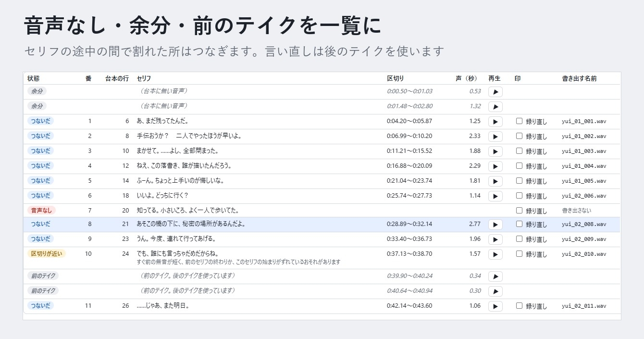
Task: Check 録り直し for yui_02_009.wav
Action: point(519,239)
